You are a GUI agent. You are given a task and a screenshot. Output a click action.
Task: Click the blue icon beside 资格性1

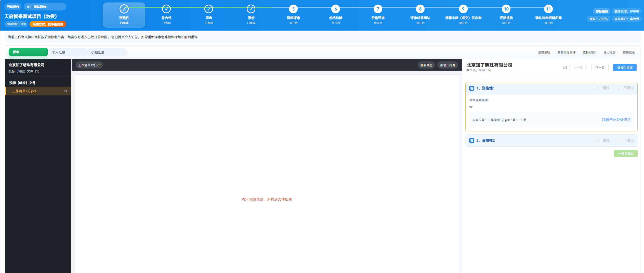pyautogui.click(x=472, y=88)
